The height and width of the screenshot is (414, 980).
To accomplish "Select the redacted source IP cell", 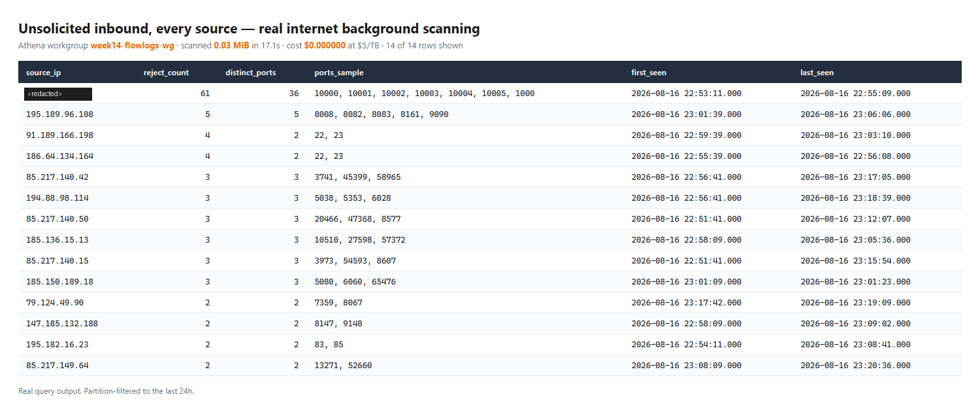I will pos(58,94).
